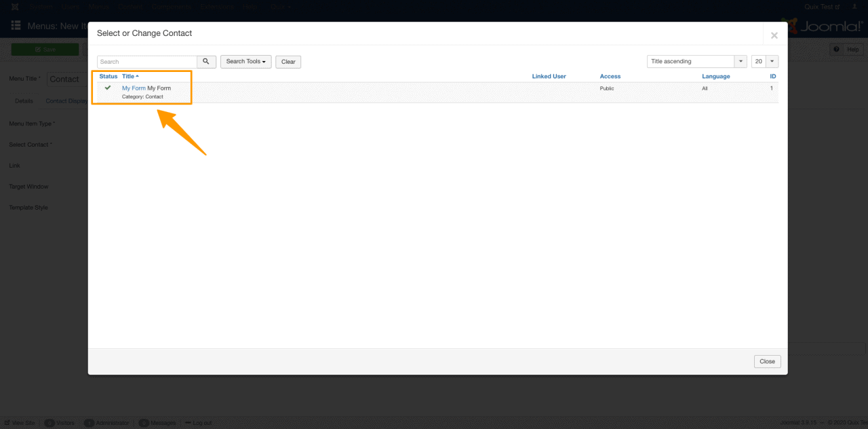The height and width of the screenshot is (429, 868).
Task: Click the Public access cell
Action: (607, 88)
